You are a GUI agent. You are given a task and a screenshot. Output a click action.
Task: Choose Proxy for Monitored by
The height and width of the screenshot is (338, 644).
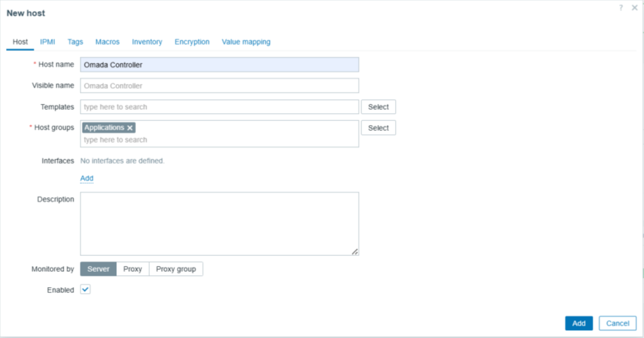pos(133,269)
